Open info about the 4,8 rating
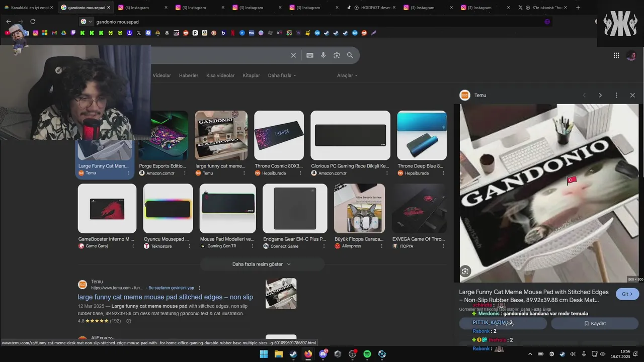Viewport: 644px width, 362px height. (128, 321)
